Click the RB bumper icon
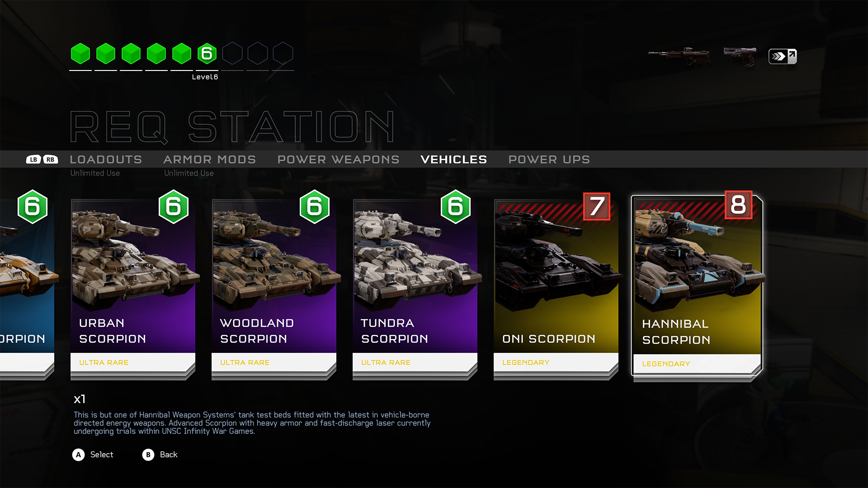Viewport: 868px width, 488px height. (x=51, y=160)
